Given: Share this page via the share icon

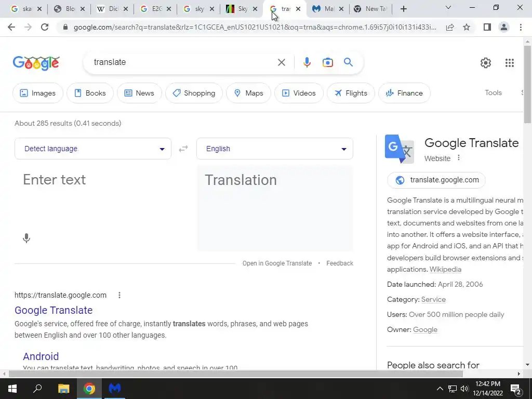Looking at the screenshot, I should click(450, 27).
